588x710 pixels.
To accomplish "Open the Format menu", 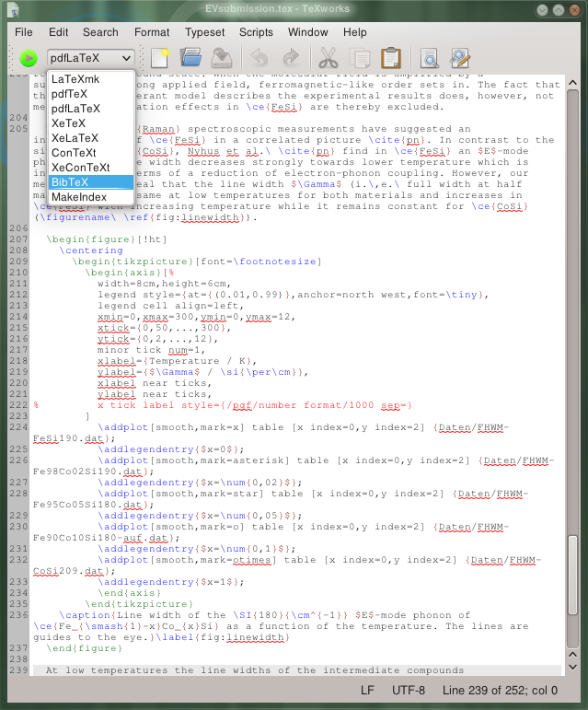I will pos(152,32).
